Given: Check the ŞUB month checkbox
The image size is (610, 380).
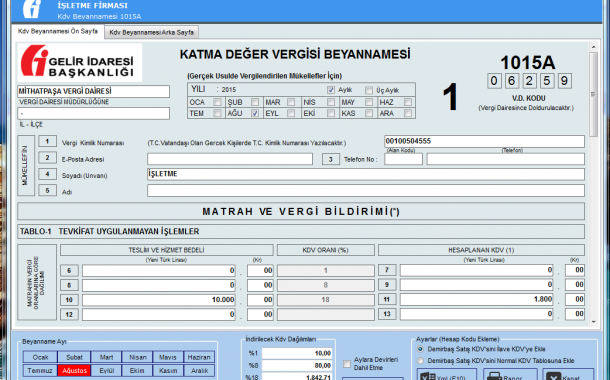Looking at the screenshot, I should tap(255, 102).
